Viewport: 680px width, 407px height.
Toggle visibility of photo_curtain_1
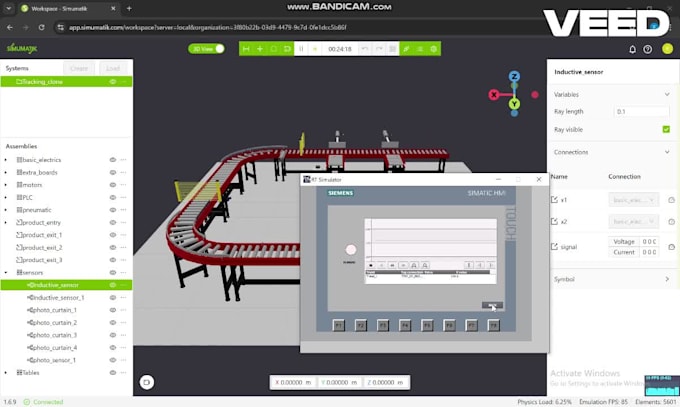tap(112, 310)
